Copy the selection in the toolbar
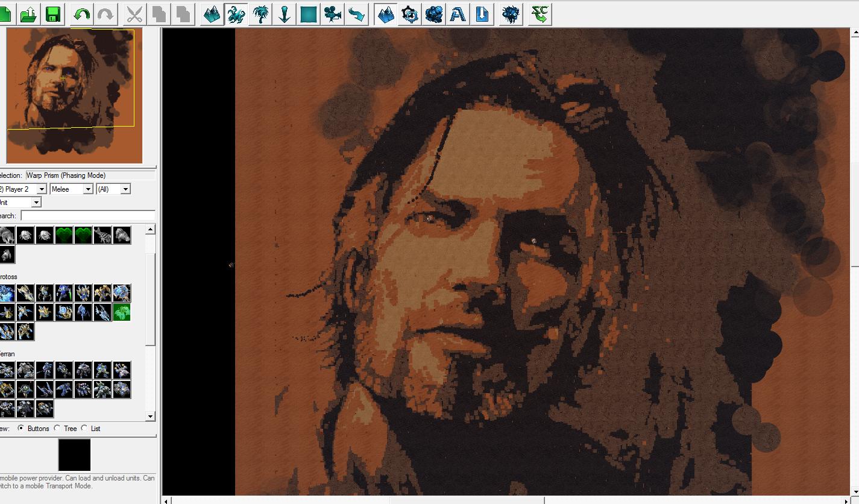The image size is (859, 504). pos(159,14)
